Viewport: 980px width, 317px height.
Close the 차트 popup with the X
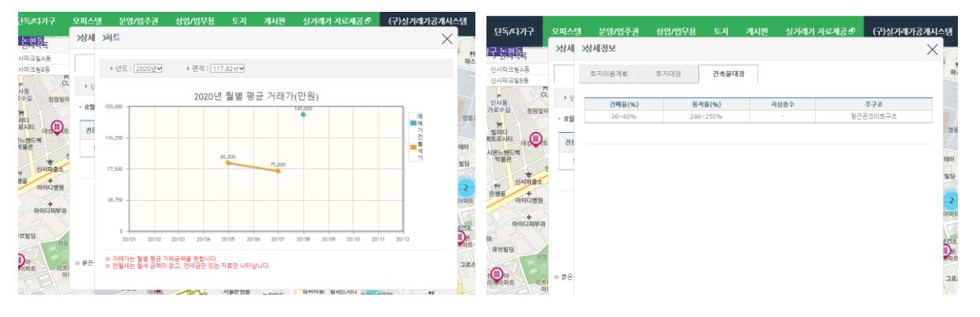click(x=448, y=37)
